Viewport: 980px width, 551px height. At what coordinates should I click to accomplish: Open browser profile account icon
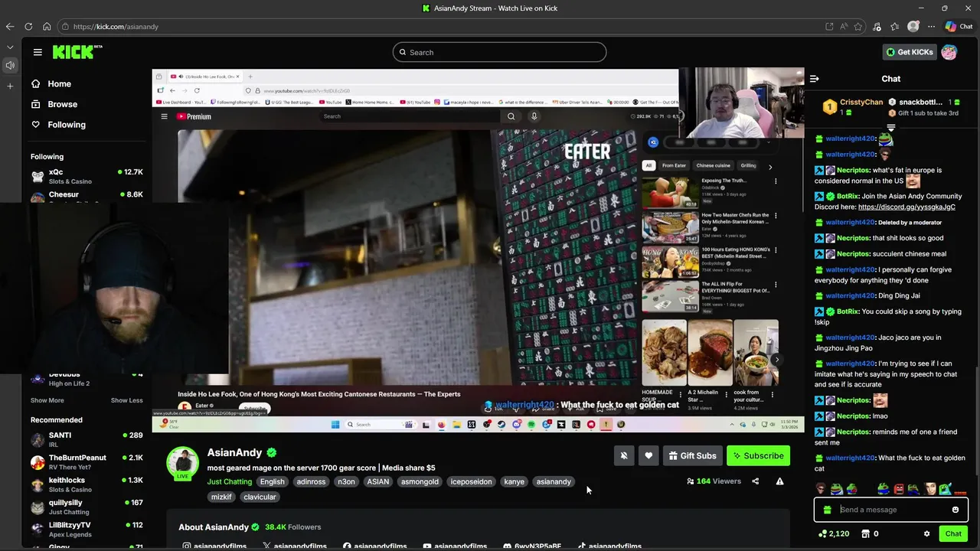point(913,27)
